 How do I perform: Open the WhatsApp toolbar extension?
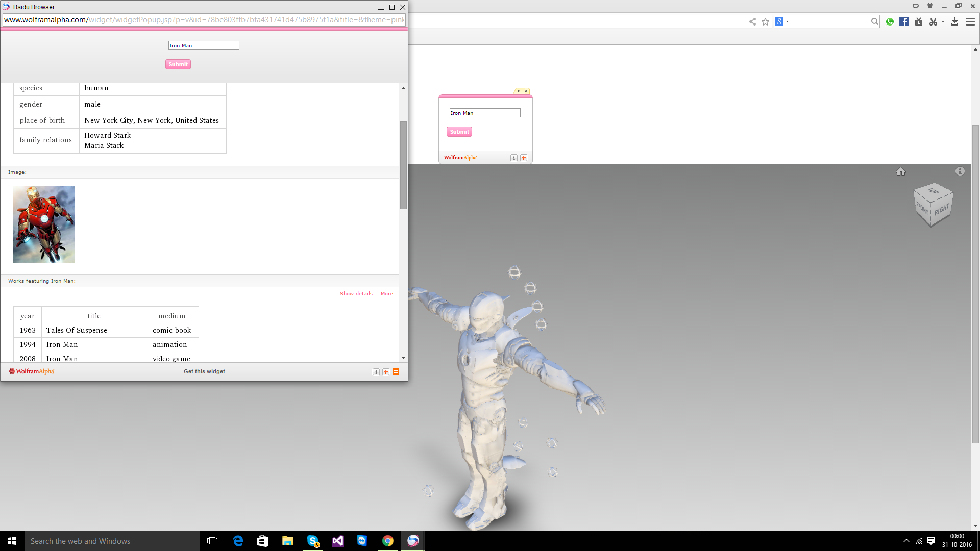pos(890,21)
